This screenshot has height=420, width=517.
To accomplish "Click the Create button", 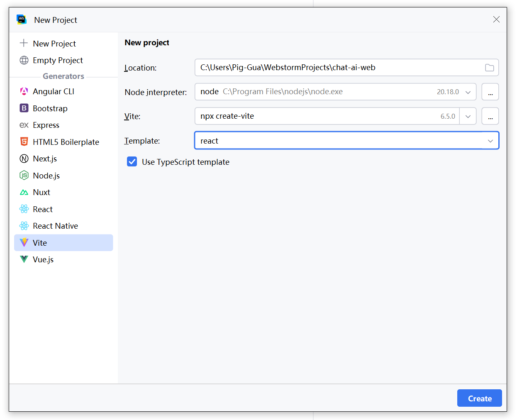I will pos(480,398).
